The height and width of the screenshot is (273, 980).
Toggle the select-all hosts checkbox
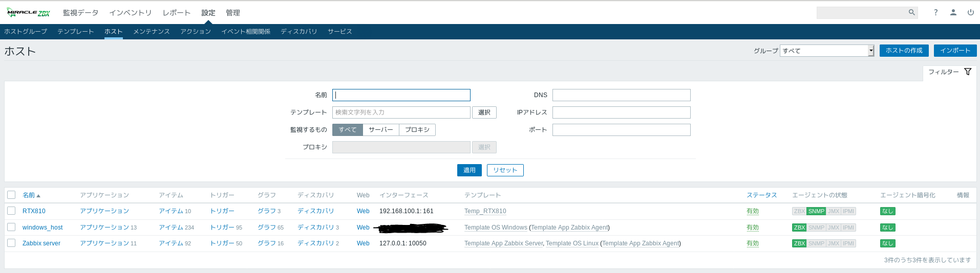tap(11, 195)
